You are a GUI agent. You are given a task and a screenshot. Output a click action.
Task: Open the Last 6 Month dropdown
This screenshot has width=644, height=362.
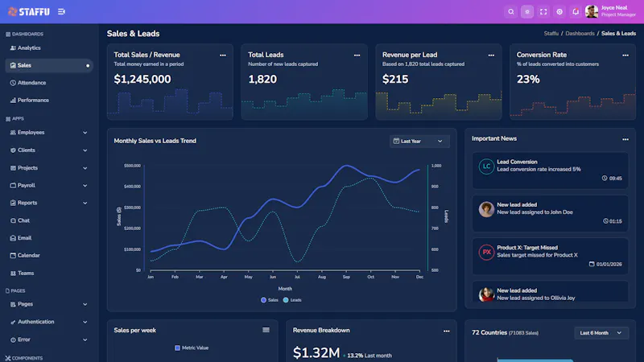coord(601,333)
